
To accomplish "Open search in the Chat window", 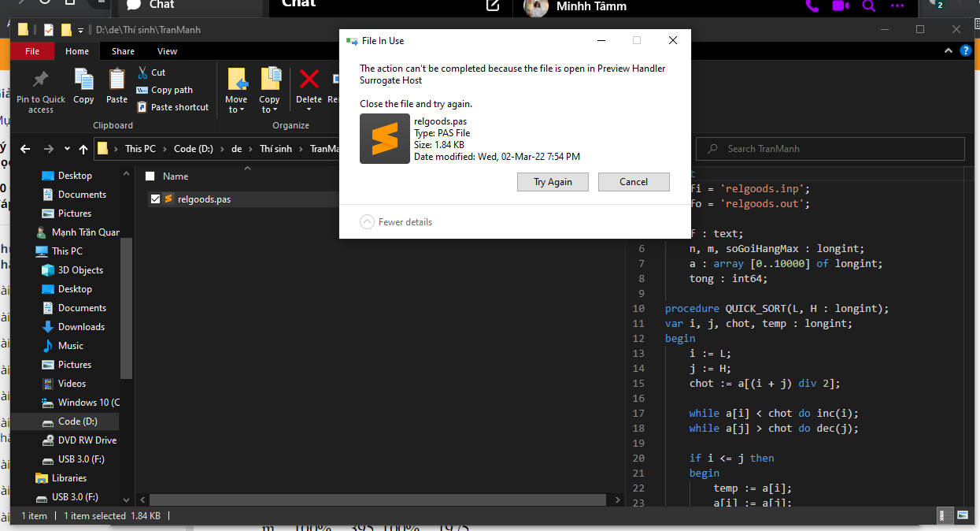I will click(867, 6).
